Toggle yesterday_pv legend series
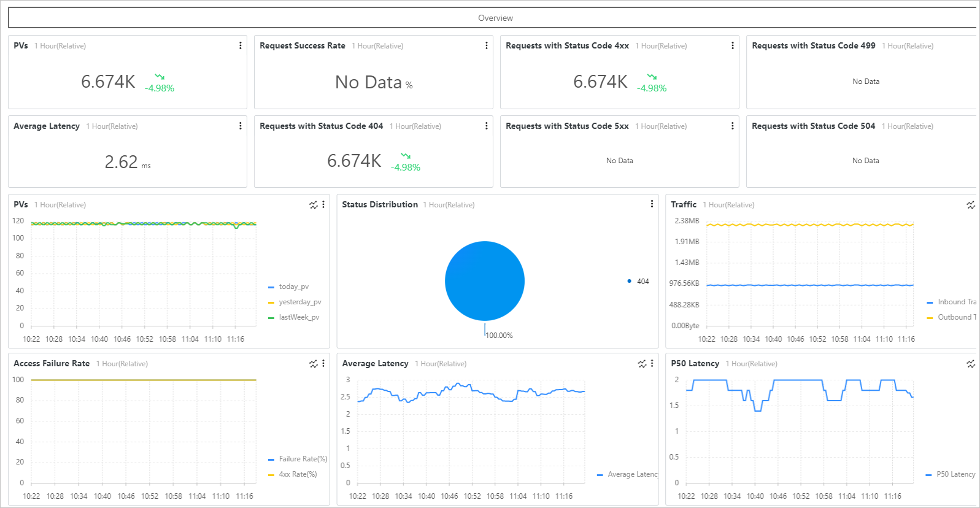Screen dimensions: 980x508 (295, 302)
